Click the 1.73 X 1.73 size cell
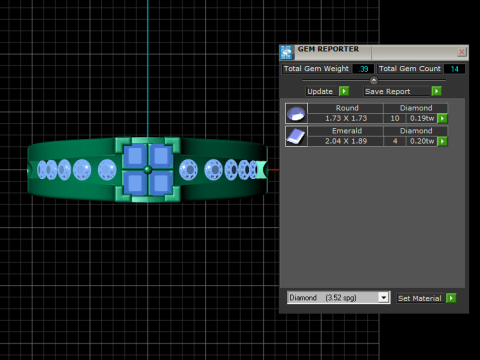 [346, 118]
